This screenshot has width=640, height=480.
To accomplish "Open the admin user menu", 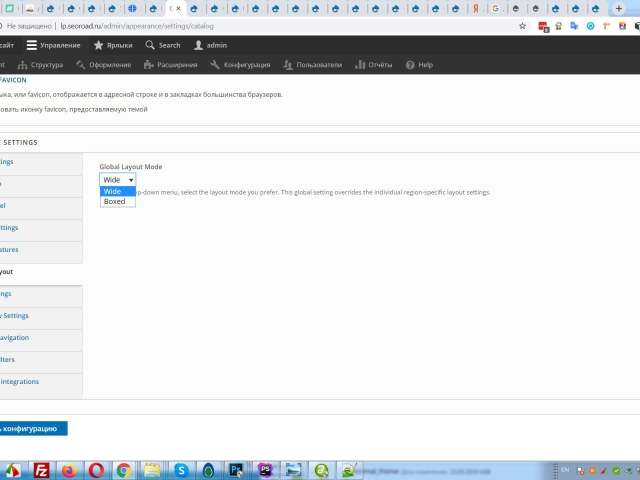I will pos(210,45).
